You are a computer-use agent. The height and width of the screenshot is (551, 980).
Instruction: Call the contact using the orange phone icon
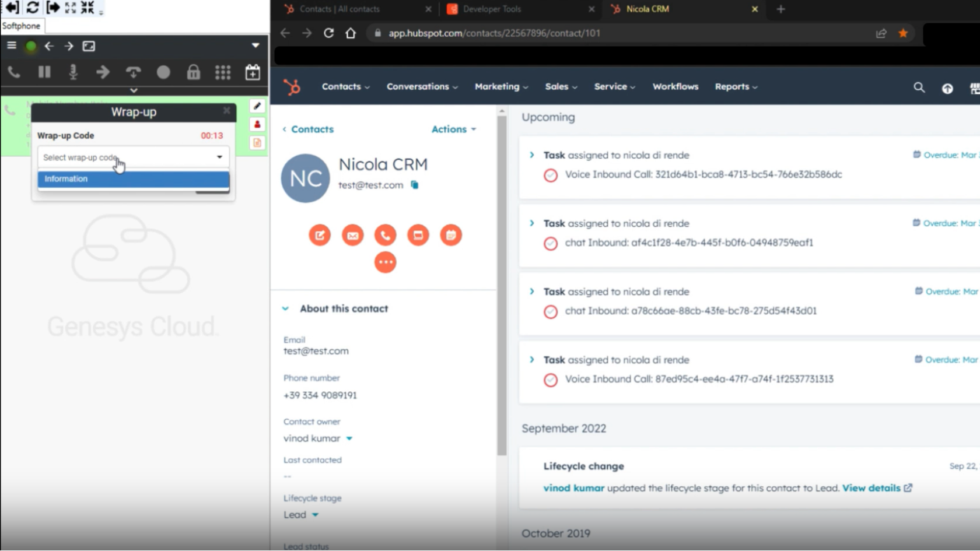[385, 235]
